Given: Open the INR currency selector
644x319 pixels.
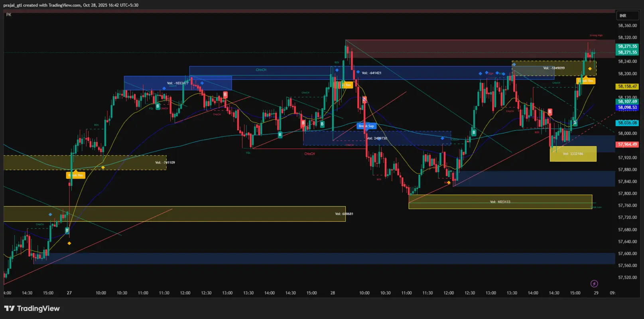Looking at the screenshot, I should [x=628, y=16].
